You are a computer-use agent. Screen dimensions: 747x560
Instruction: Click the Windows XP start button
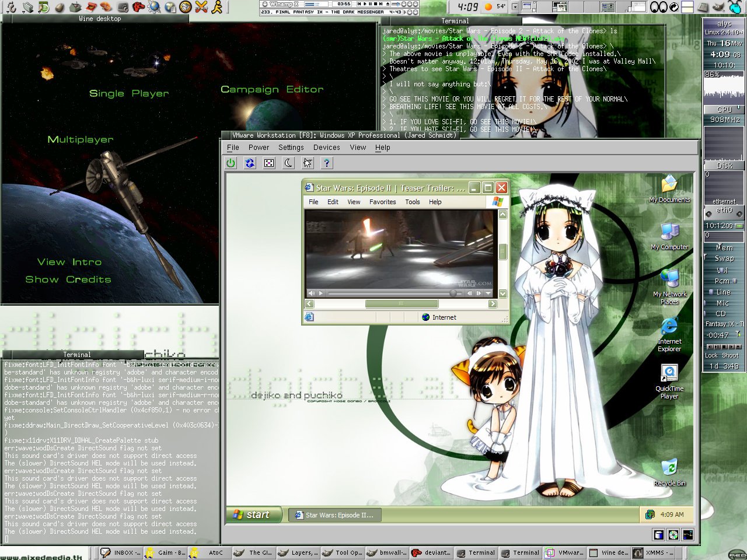click(x=254, y=514)
